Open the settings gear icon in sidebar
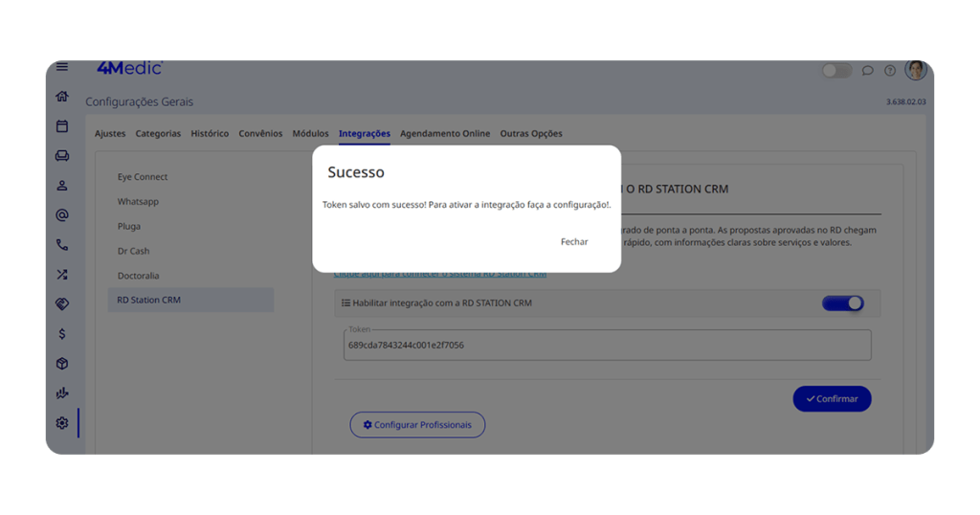The image size is (980, 515). coord(62,423)
